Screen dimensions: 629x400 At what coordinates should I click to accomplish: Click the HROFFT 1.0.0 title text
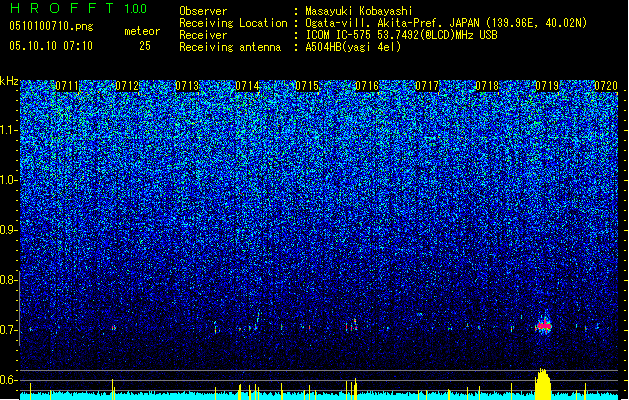click(x=78, y=8)
